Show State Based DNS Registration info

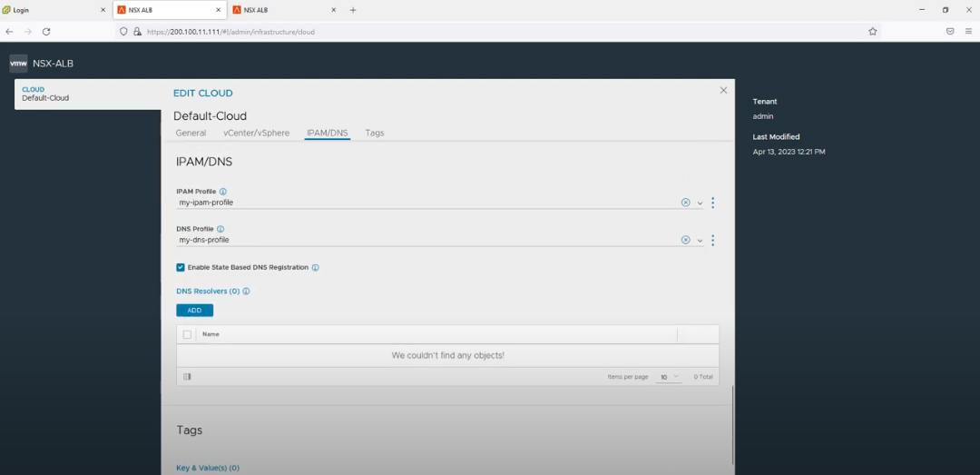tap(315, 267)
